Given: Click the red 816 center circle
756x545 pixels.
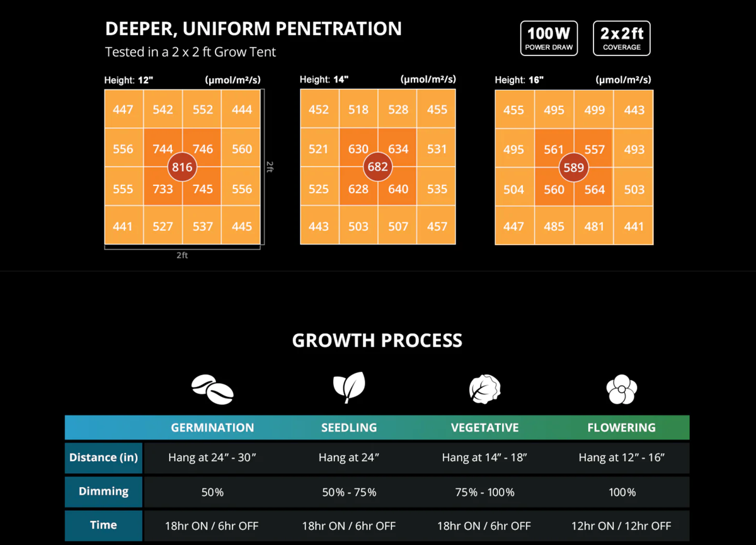Looking at the screenshot, I should click(182, 168).
